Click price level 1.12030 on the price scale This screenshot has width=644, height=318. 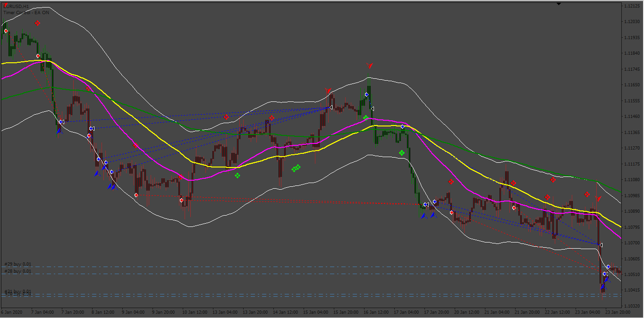(x=631, y=22)
